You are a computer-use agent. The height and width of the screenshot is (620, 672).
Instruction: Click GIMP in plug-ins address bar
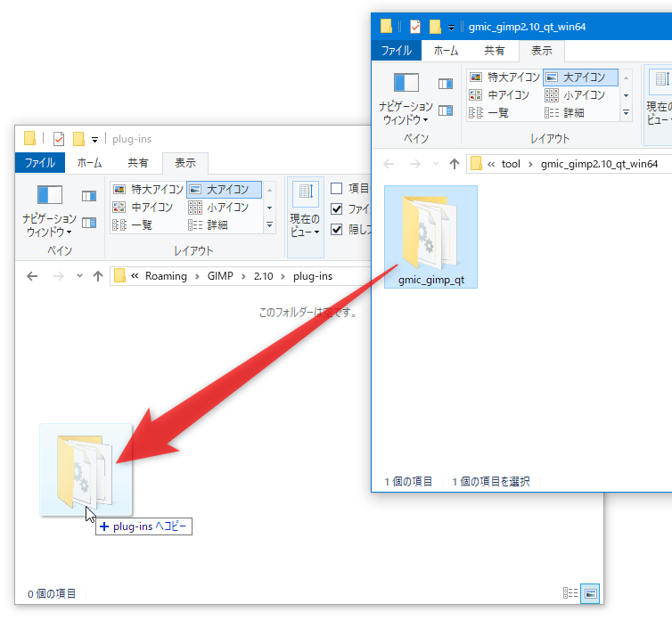220,276
